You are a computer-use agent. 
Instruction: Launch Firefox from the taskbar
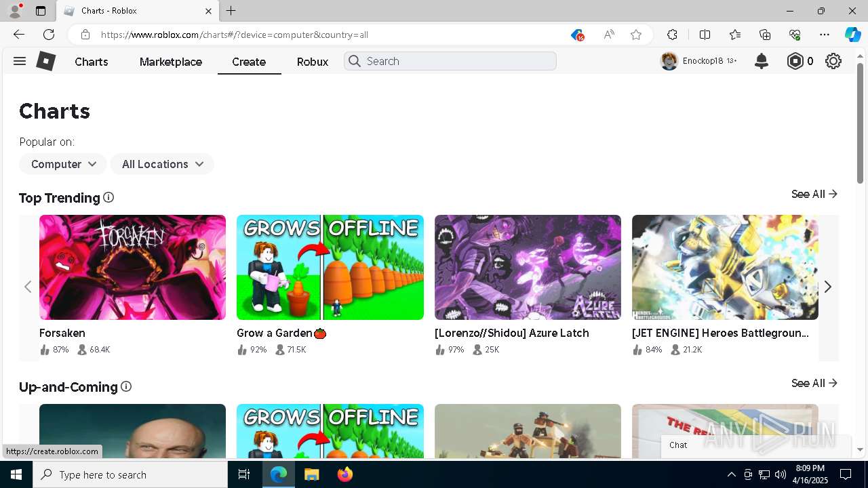pos(345,474)
